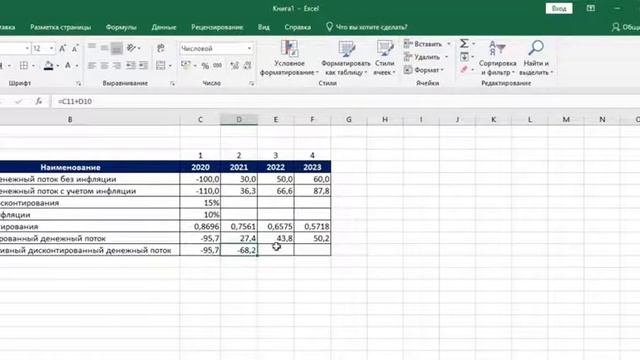This screenshot has width=640, height=360.
Task: Apply percent style format
Action: tap(205, 65)
